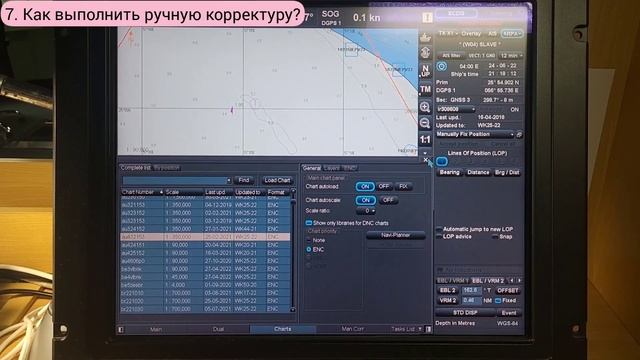The image size is (640, 360).
Task: Click the ahead-view icon below ship icon
Action: [x=425, y=53]
